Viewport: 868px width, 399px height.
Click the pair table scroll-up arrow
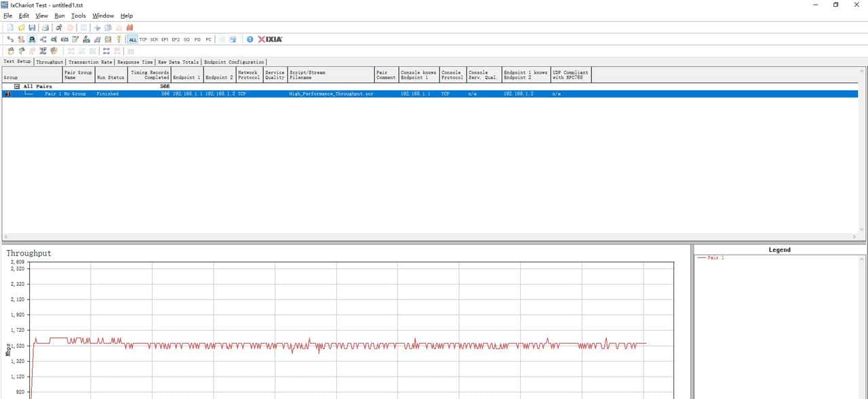pos(862,70)
